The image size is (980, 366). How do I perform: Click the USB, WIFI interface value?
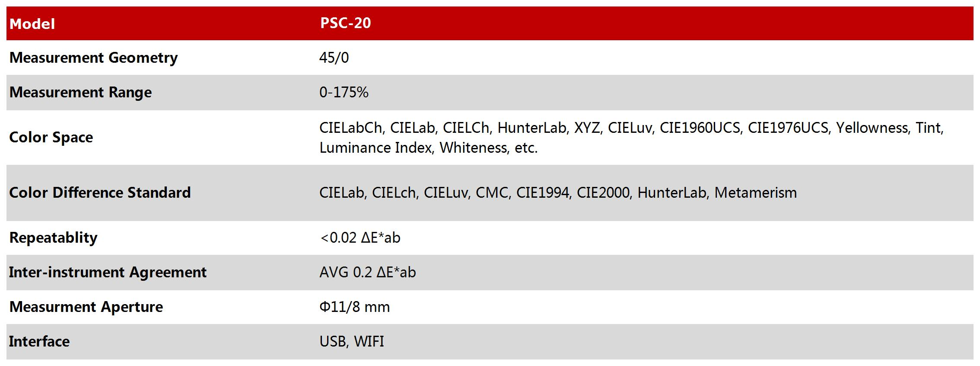(x=351, y=341)
